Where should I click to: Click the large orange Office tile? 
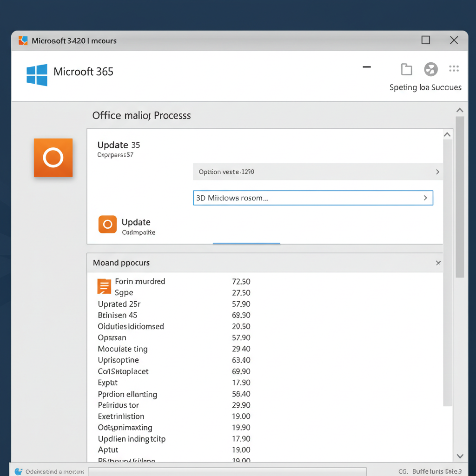point(53,158)
